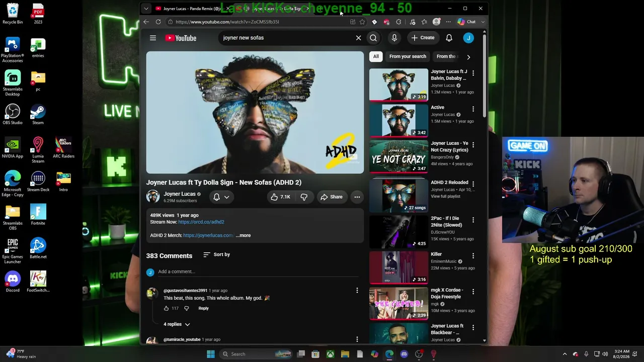Show more filter chips with arrow
The image size is (644, 362).
(468, 57)
